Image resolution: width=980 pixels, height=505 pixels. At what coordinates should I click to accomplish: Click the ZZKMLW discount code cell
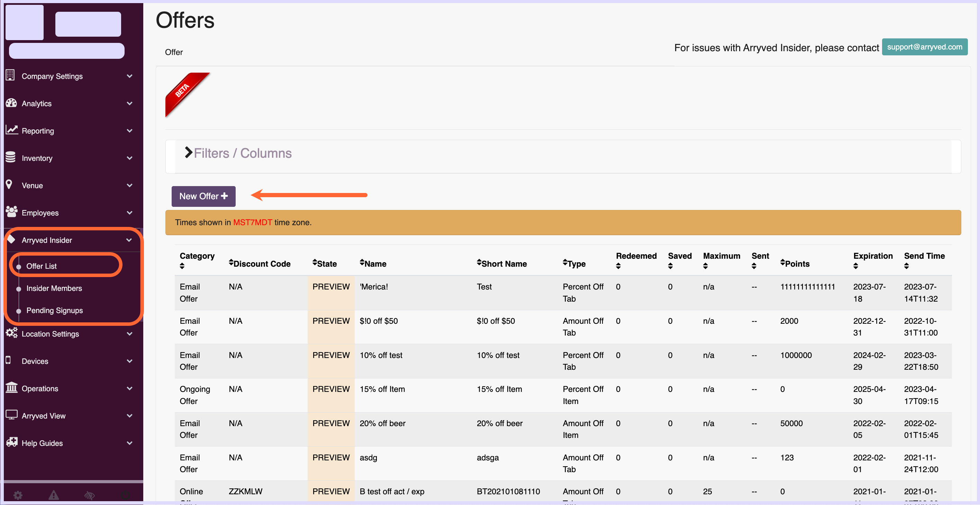pos(245,491)
